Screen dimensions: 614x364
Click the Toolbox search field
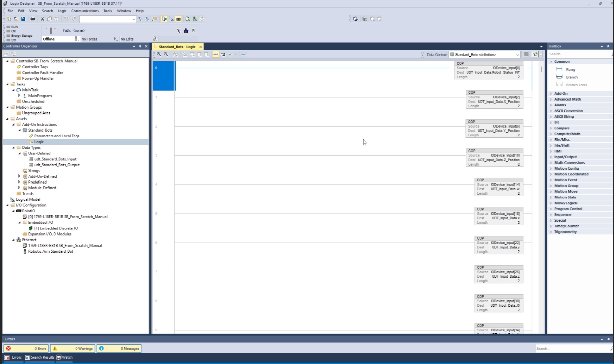(578, 54)
